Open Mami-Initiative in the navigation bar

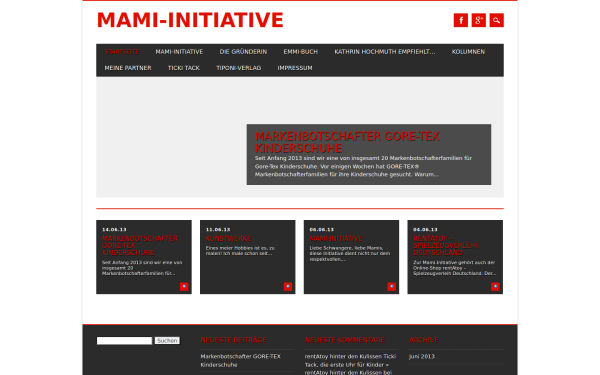tap(179, 52)
